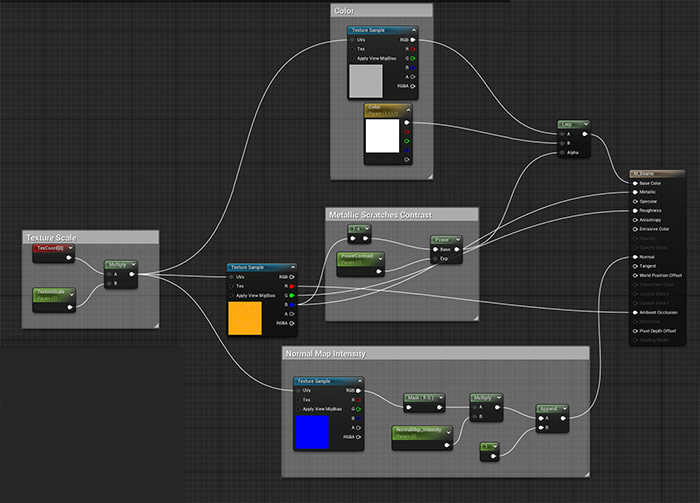
Task: Click the Alpha input pin on Lerp node
Action: coord(562,152)
